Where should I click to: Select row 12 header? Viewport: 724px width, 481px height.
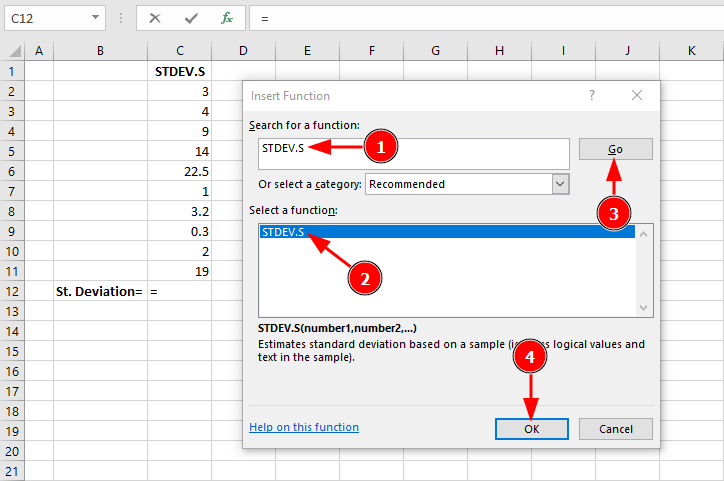12,291
